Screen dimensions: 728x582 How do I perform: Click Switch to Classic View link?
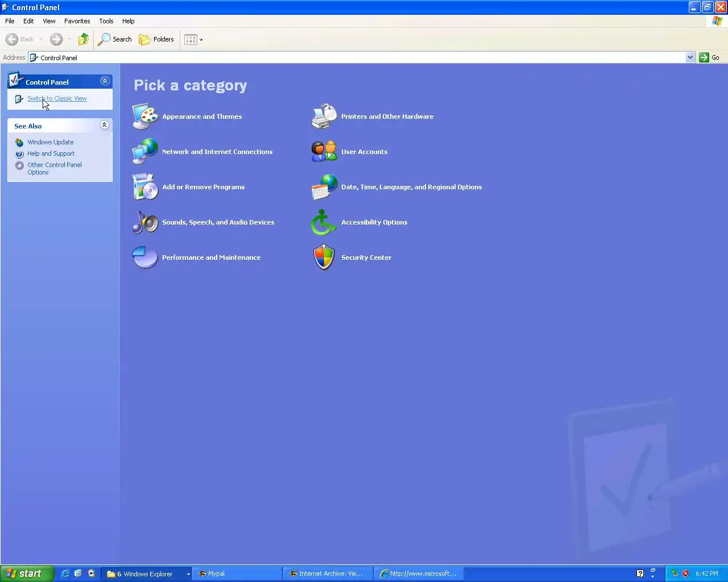click(x=57, y=98)
